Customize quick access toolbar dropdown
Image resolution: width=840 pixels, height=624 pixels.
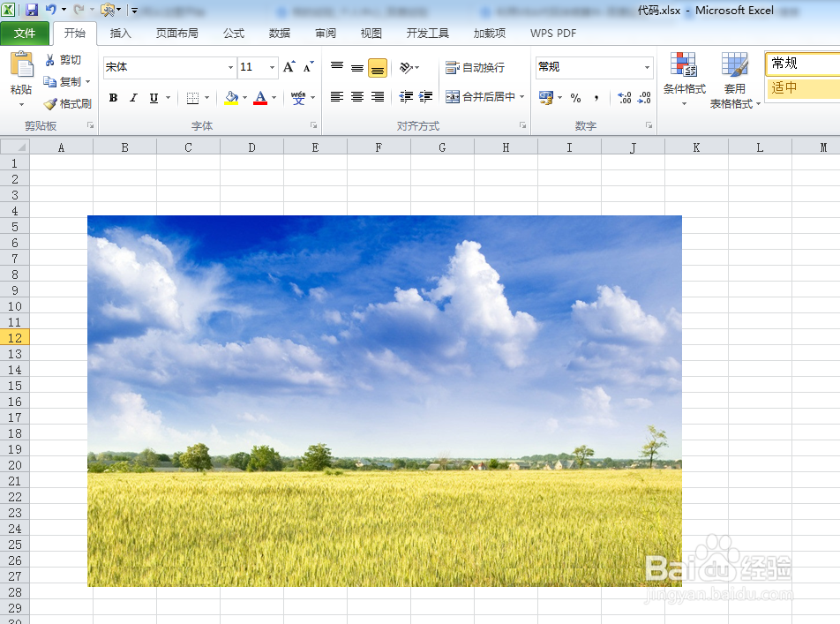pos(134,10)
